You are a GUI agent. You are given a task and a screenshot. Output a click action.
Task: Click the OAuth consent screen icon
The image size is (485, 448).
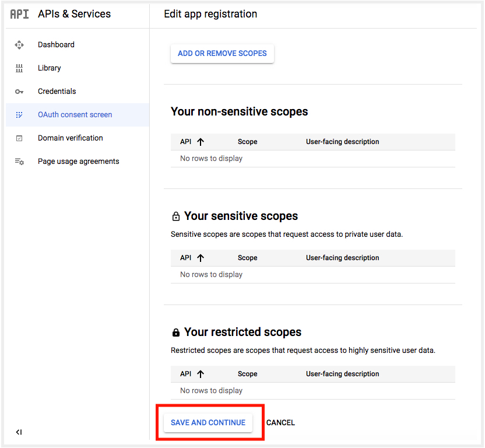pos(19,115)
